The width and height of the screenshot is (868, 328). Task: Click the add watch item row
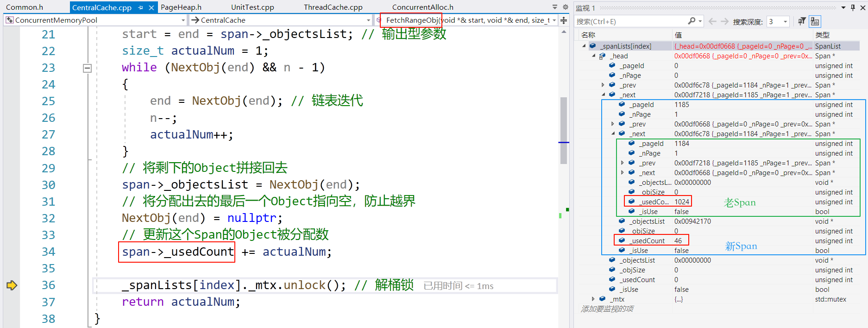607,309
